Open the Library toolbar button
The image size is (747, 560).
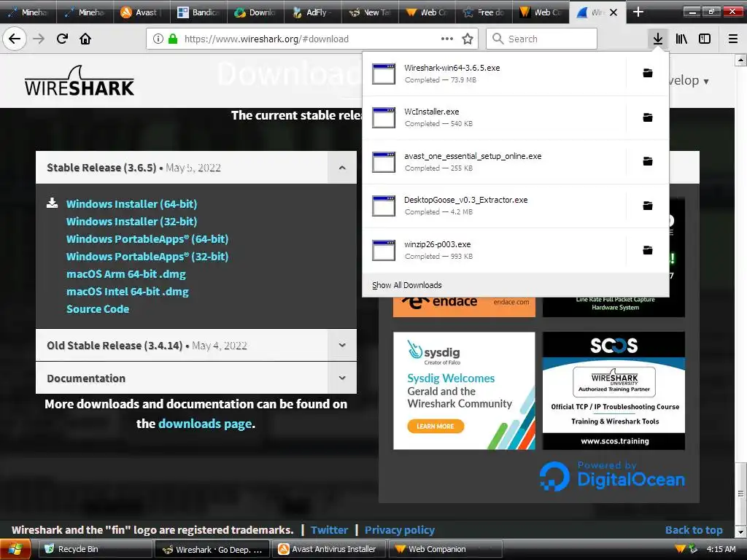(681, 39)
